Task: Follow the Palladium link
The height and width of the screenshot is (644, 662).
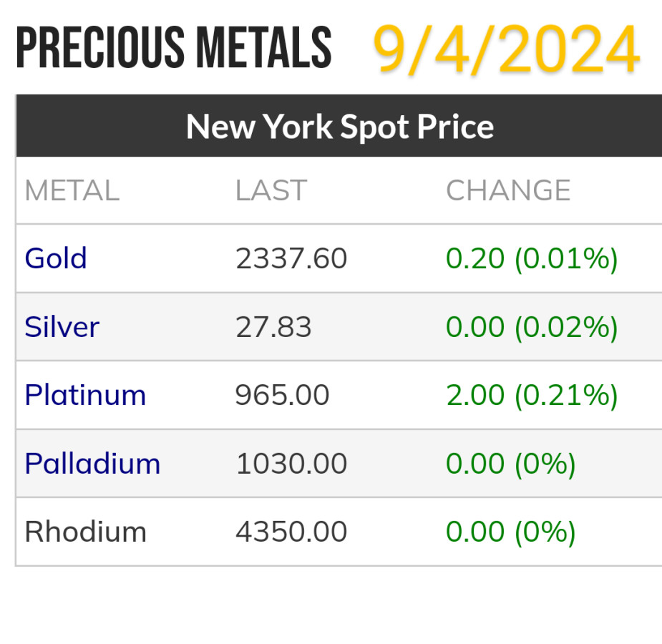Action: (x=92, y=464)
